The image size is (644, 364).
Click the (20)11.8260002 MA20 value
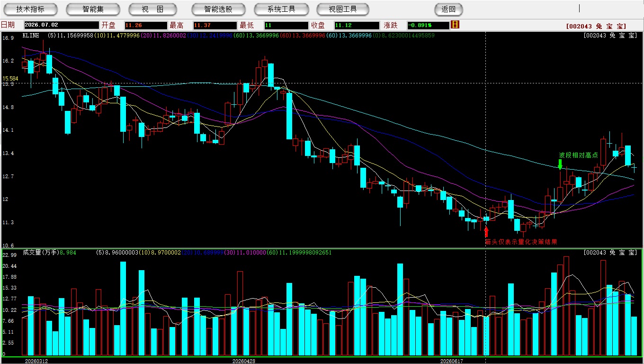coord(162,36)
